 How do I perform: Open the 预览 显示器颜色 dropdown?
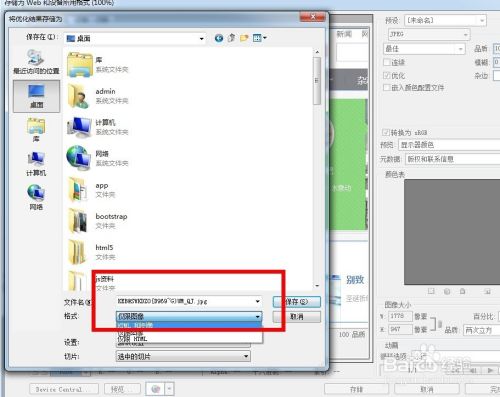(449, 145)
